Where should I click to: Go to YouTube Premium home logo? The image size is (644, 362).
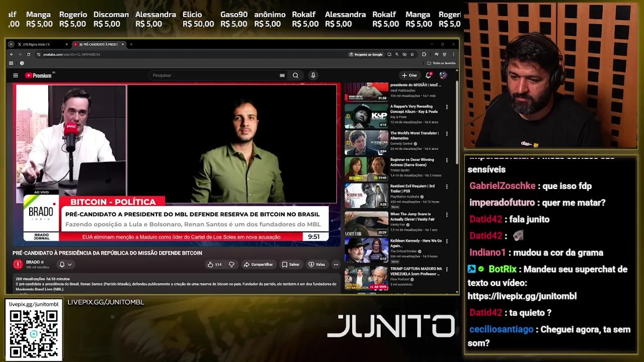tap(39, 75)
